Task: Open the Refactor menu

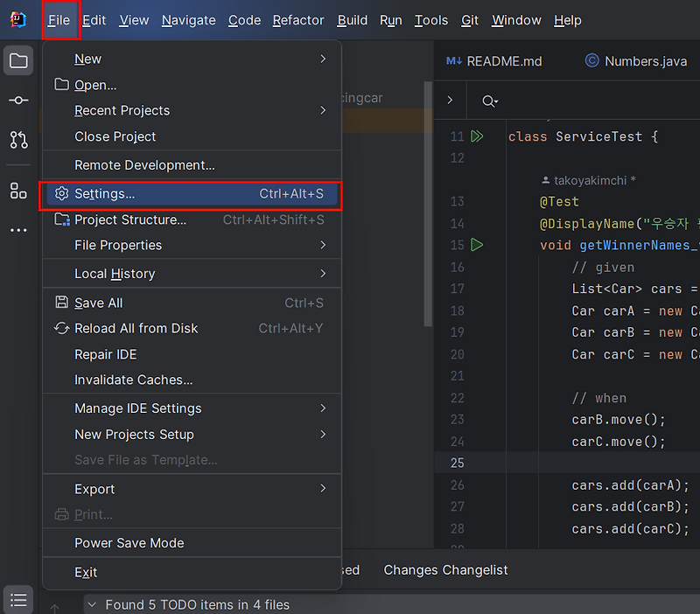Action: coord(298,20)
